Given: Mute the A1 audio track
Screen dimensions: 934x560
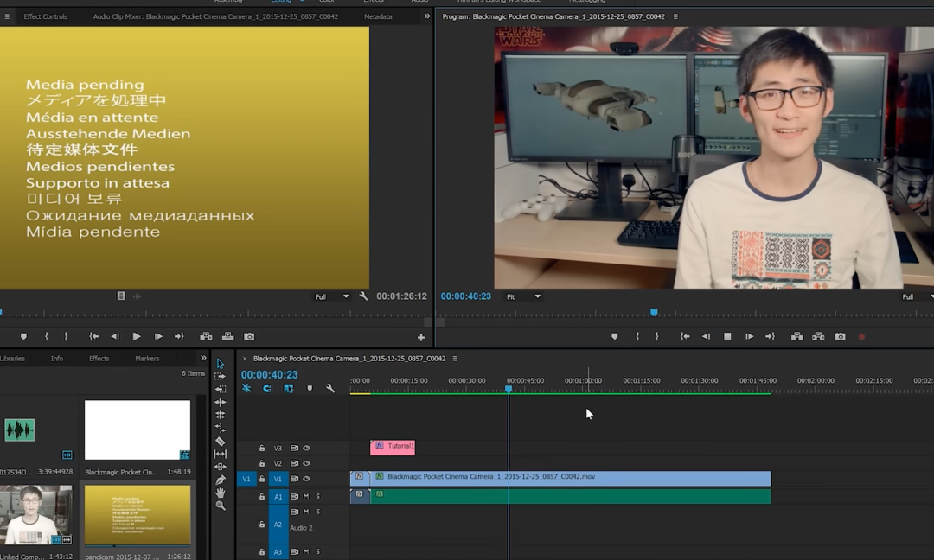Looking at the screenshot, I should [x=306, y=496].
